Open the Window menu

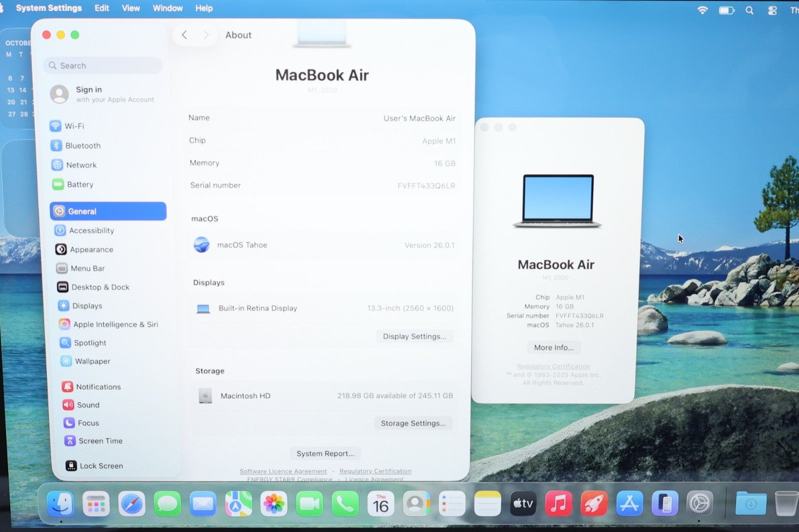pyautogui.click(x=167, y=8)
